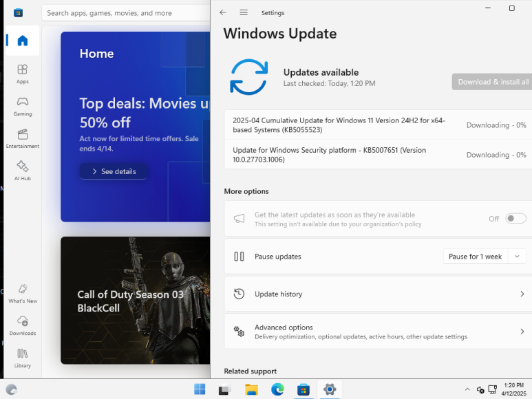This screenshot has width=532, height=399.
Task: Click the Pause updates pause icon
Action: (x=239, y=257)
